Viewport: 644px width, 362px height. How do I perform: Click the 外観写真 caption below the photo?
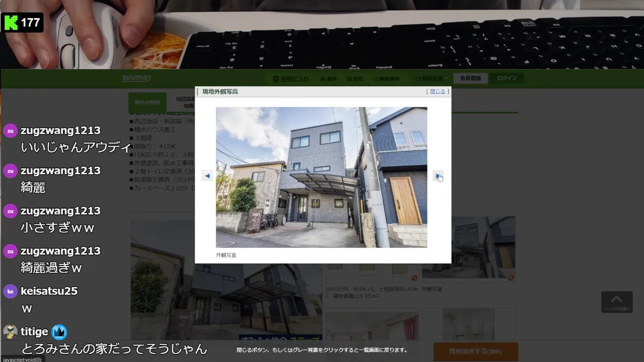coord(226,255)
